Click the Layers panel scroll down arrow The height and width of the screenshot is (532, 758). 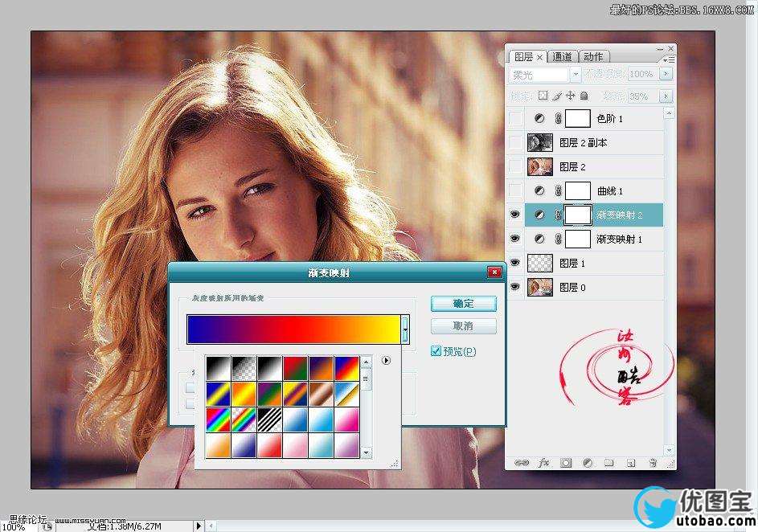669,450
